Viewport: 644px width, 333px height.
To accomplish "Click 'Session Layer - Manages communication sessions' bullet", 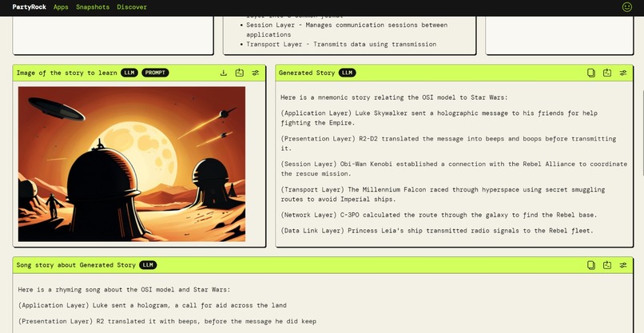I will coord(347,30).
